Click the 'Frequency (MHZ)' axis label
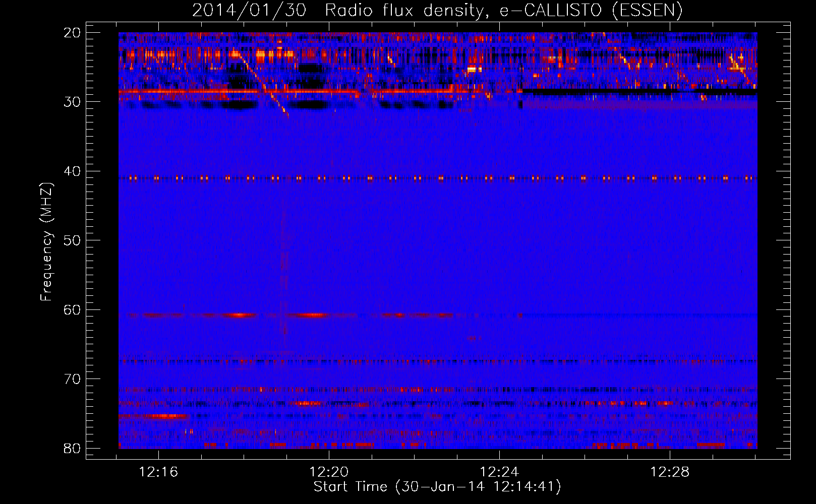Image resolution: width=816 pixels, height=504 pixels. pyautogui.click(x=46, y=242)
